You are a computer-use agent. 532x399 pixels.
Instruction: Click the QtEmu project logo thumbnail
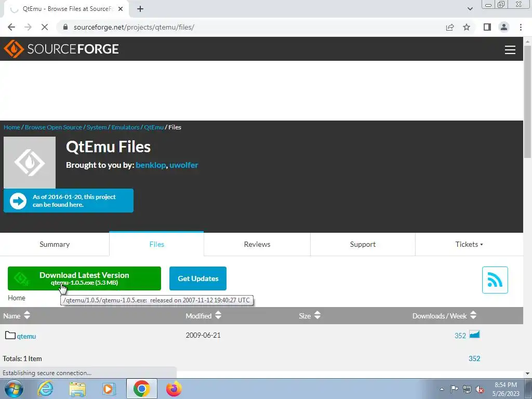tap(30, 163)
